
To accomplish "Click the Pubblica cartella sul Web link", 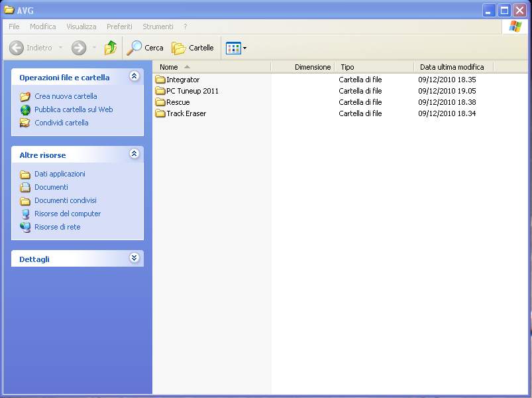I will click(x=74, y=109).
